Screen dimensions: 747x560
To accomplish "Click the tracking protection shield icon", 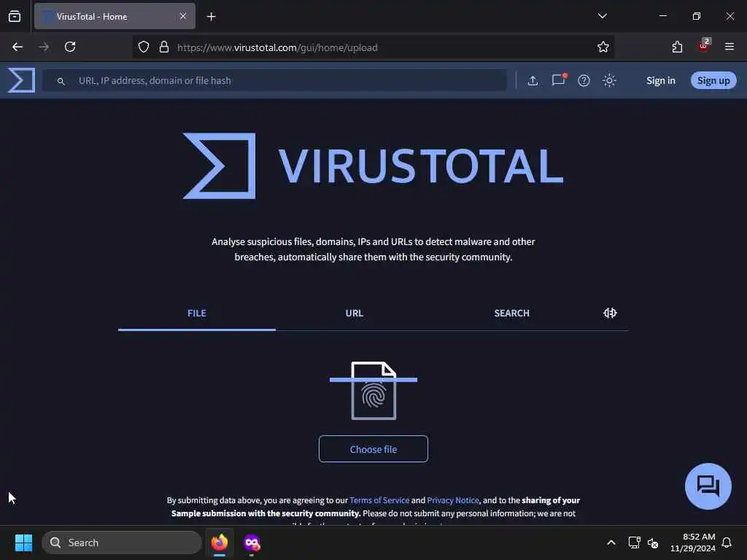I will coord(144,47).
